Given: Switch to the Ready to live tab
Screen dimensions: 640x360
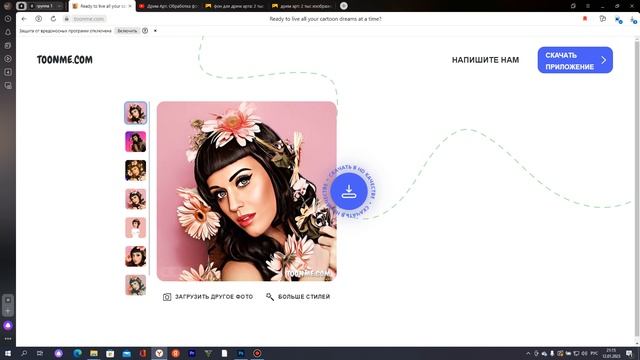Looking at the screenshot, I should 102,6.
